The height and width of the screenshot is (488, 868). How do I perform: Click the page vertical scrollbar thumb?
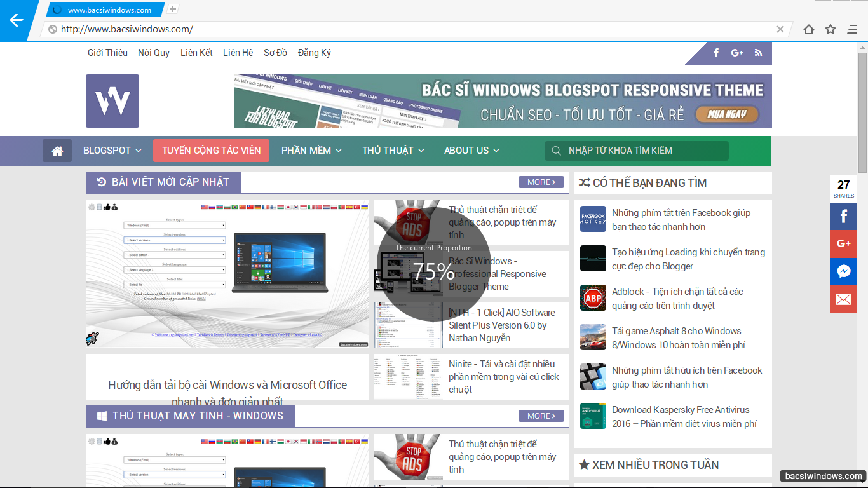tap(862, 112)
